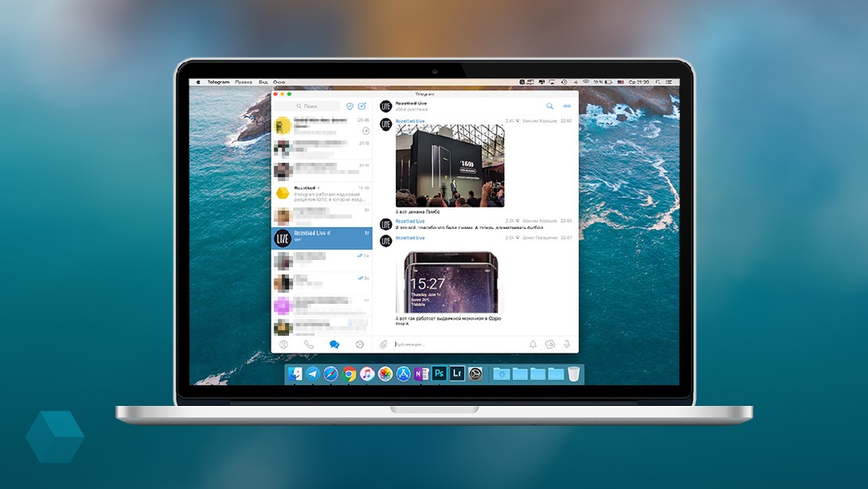Click the compose new message icon
Screen dimensions: 868x489
[x=362, y=106]
